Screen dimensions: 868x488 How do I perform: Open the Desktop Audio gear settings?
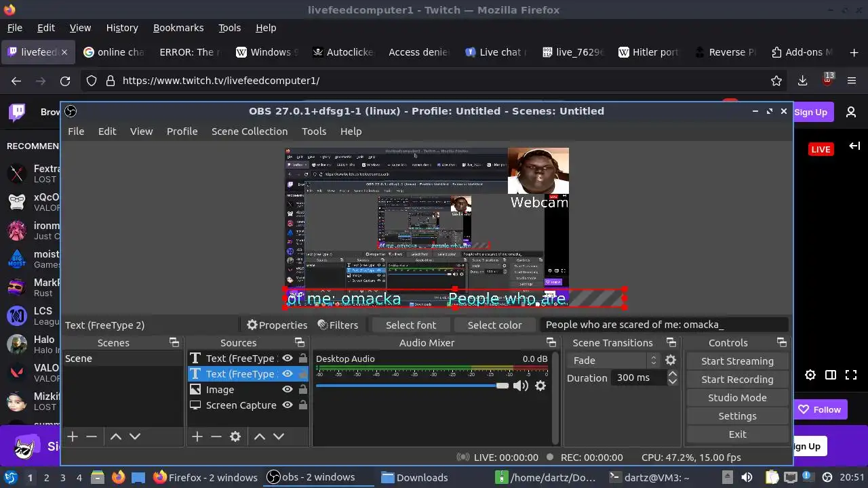click(540, 386)
